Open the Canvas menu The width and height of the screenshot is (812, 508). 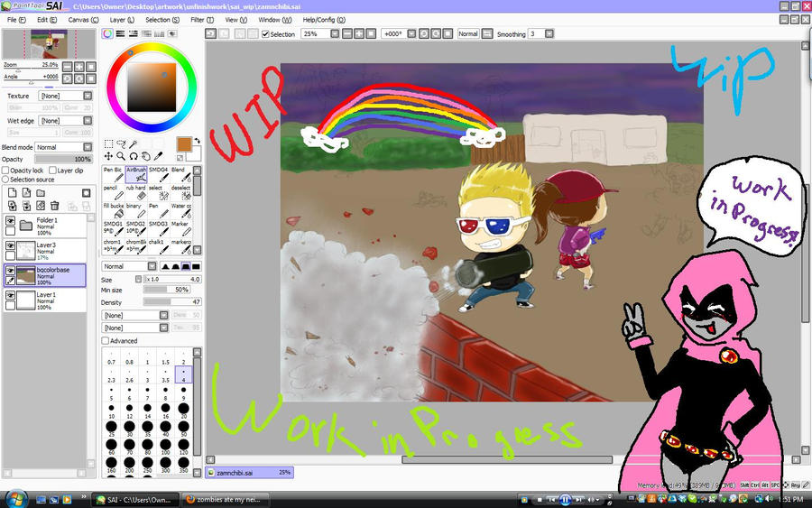click(x=83, y=20)
